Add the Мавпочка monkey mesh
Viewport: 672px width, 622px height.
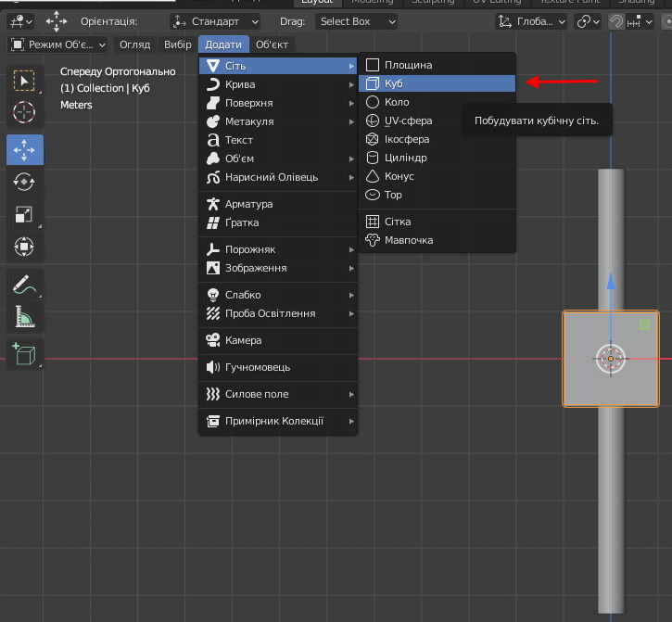437,240
